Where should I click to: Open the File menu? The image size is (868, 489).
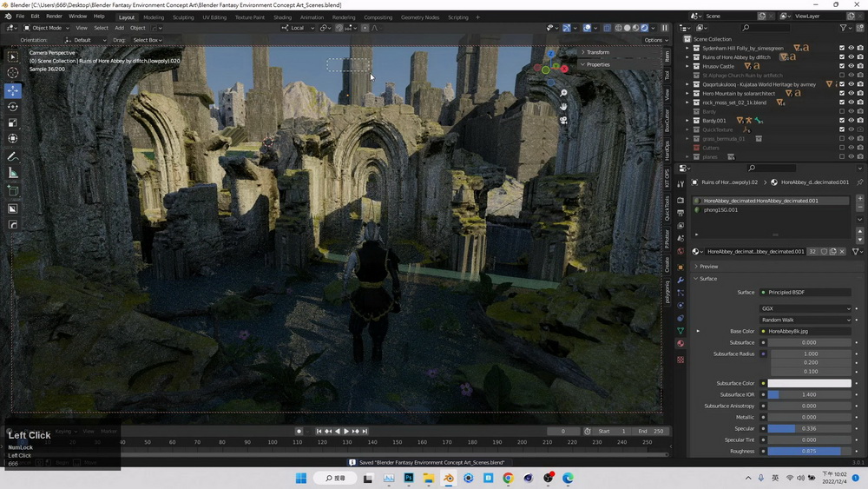(20, 16)
